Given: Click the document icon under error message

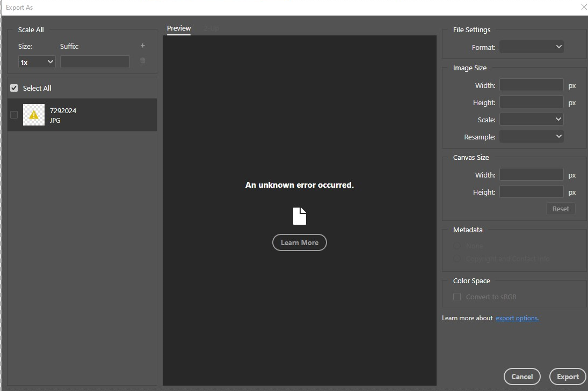Looking at the screenshot, I should (300, 216).
